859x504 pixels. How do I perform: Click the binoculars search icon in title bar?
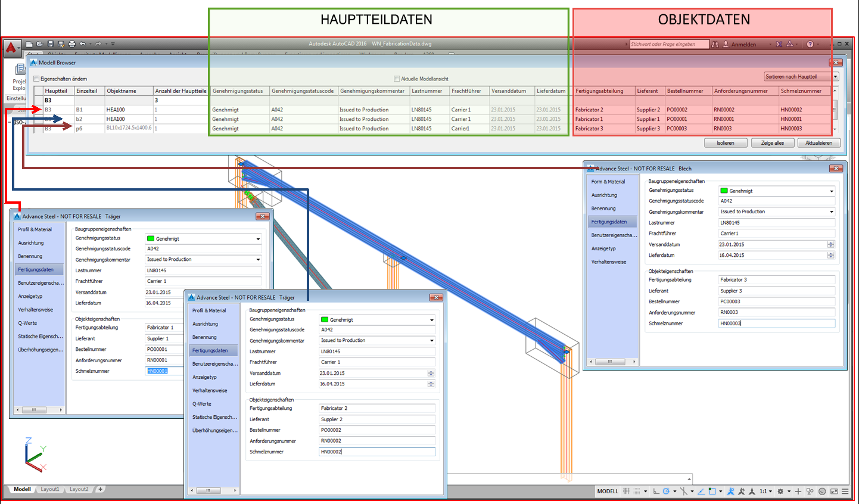pos(715,44)
